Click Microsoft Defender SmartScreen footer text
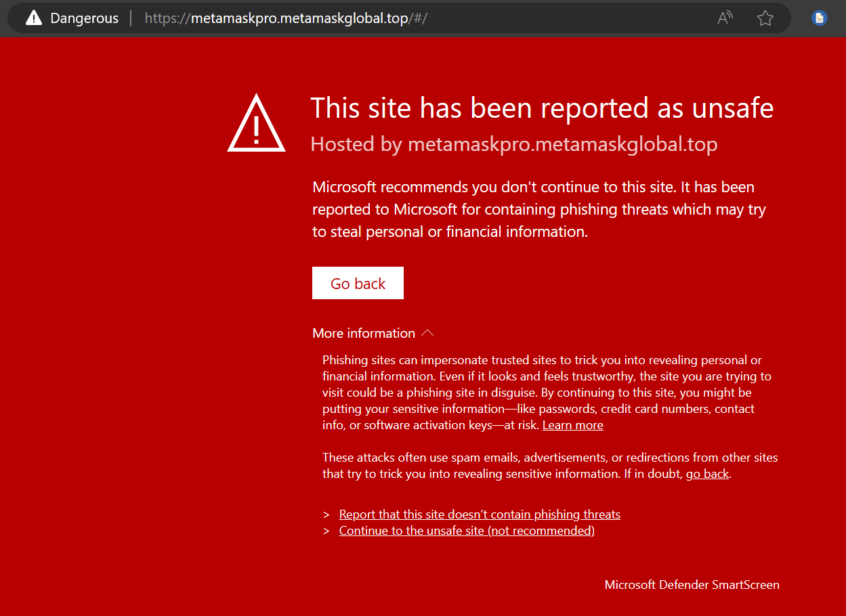Screen dimensions: 846x616 click(692, 585)
